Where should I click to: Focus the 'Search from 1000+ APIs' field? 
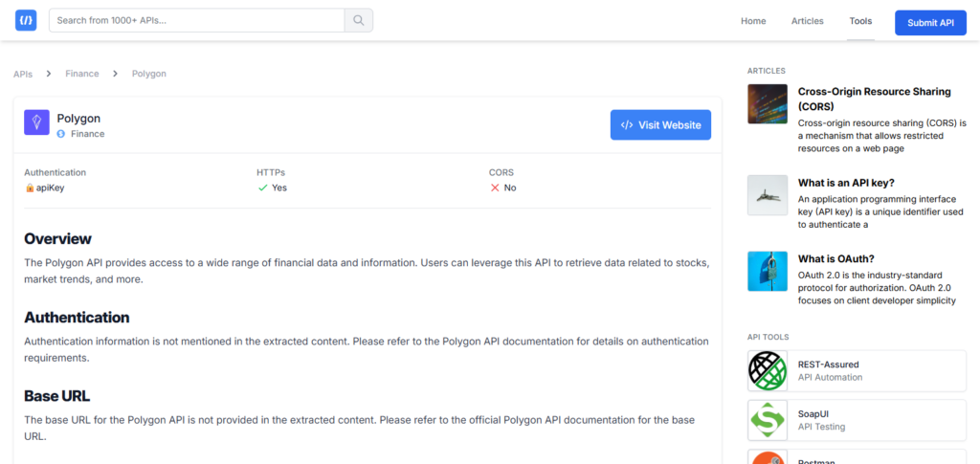197,20
